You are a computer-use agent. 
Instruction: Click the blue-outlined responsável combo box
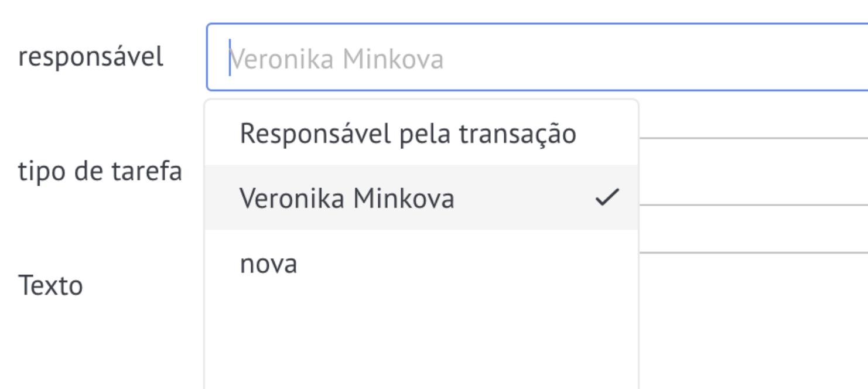point(537,57)
